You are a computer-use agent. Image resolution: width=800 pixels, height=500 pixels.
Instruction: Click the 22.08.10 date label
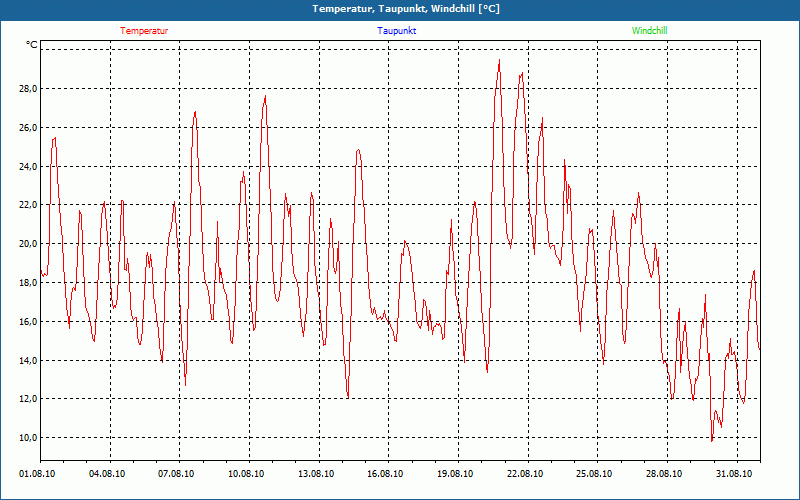pos(524,474)
